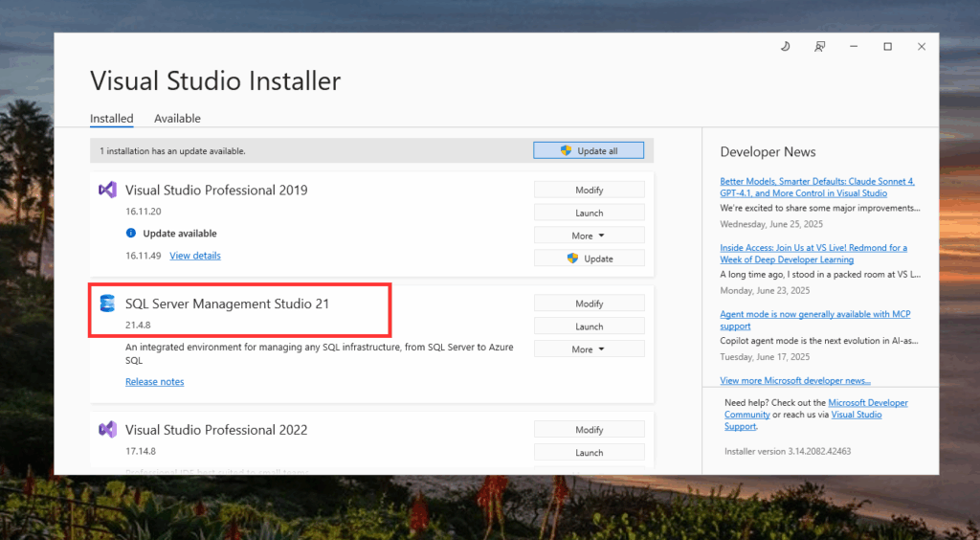Open SSMS Release notes link
This screenshot has height=540, width=980.
coord(155,382)
